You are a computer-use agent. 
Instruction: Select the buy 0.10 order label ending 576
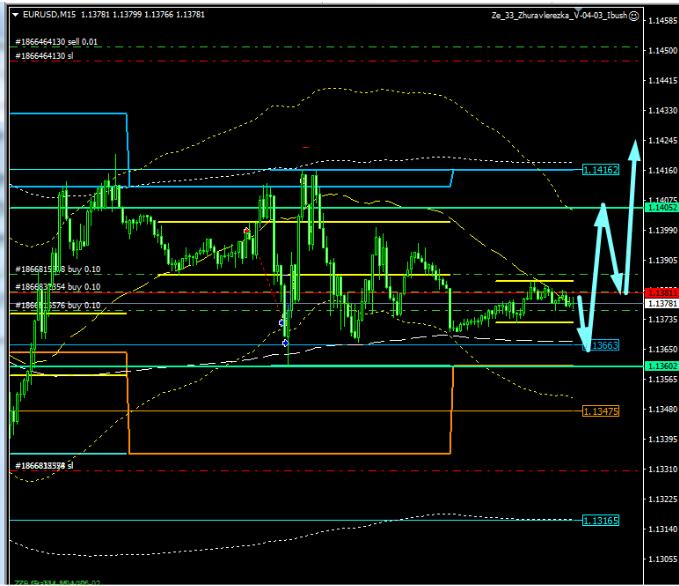pos(58,305)
